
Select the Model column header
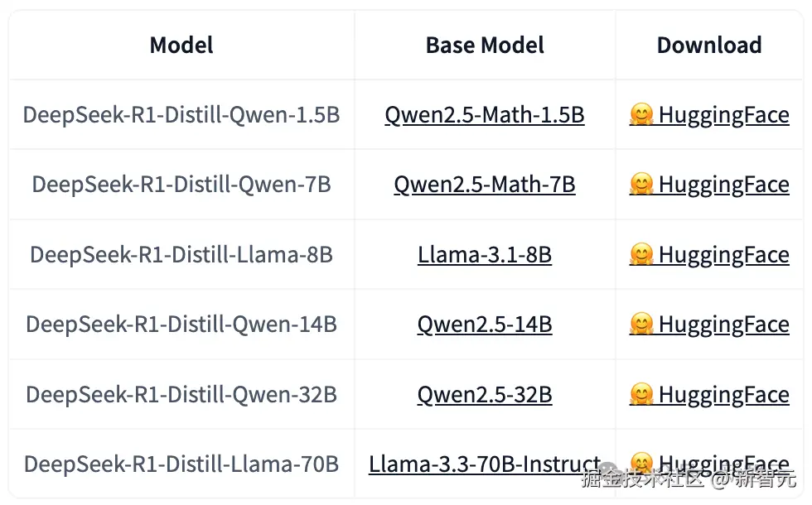(181, 45)
